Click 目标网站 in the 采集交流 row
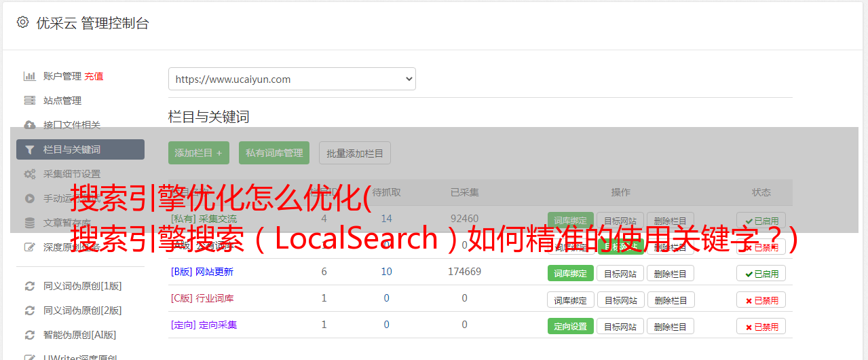Screen dimensions: 868x360 point(620,220)
